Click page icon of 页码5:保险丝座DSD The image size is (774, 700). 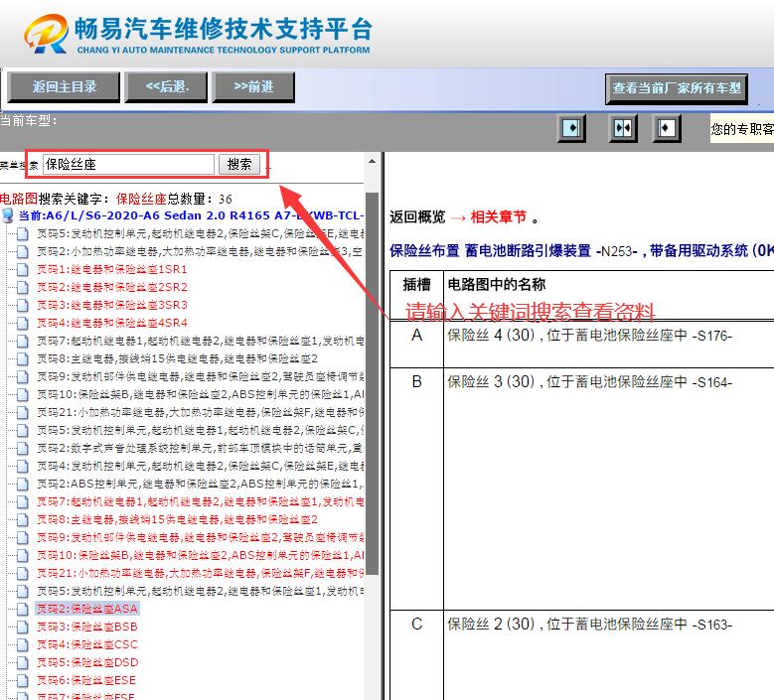point(22,662)
